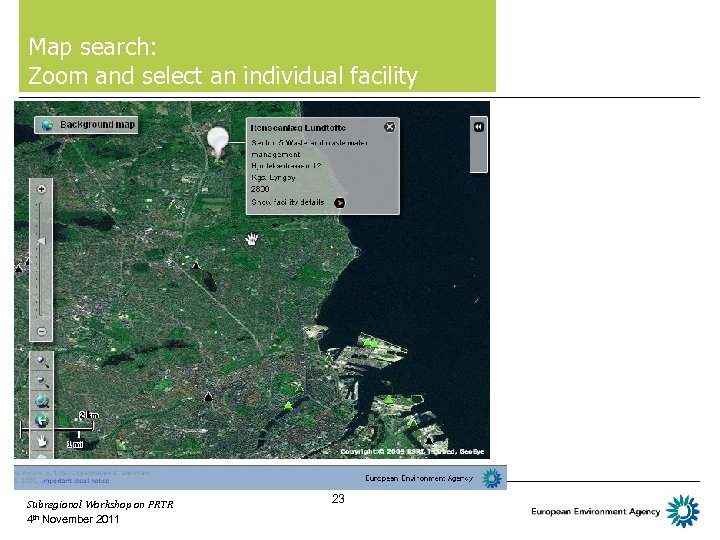
Task: Click the Subregional Workshop on PRTR footer text
Action: click(100, 505)
